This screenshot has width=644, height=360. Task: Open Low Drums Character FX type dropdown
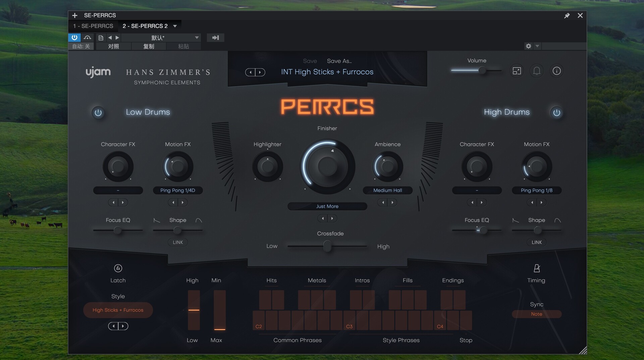tap(118, 190)
